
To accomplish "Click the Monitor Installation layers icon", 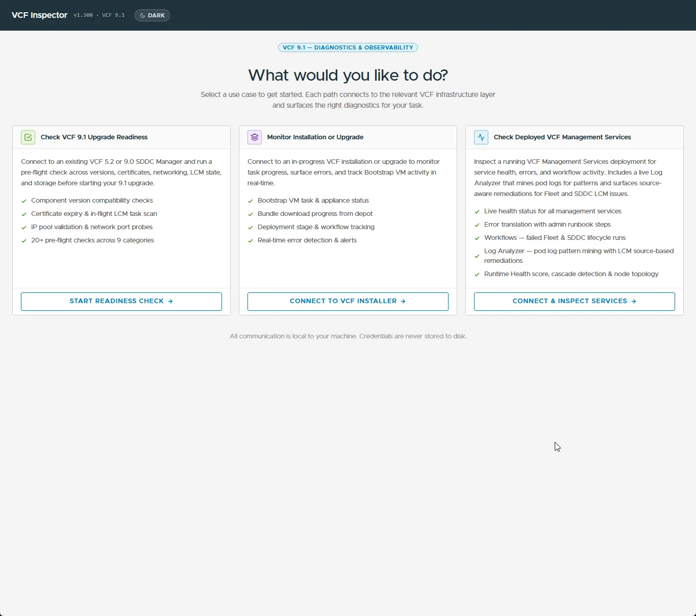I will pyautogui.click(x=255, y=137).
